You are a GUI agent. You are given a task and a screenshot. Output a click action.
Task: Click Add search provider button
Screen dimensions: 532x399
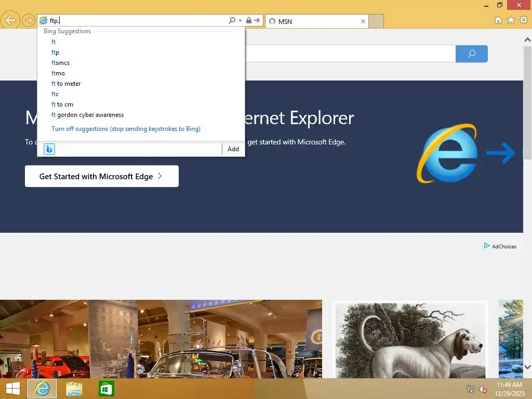pos(233,149)
